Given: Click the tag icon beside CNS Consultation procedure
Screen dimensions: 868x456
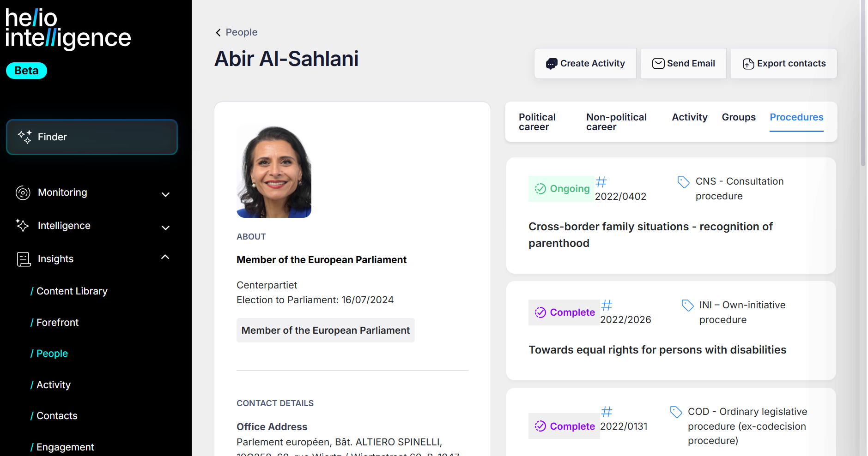Looking at the screenshot, I should (x=683, y=182).
